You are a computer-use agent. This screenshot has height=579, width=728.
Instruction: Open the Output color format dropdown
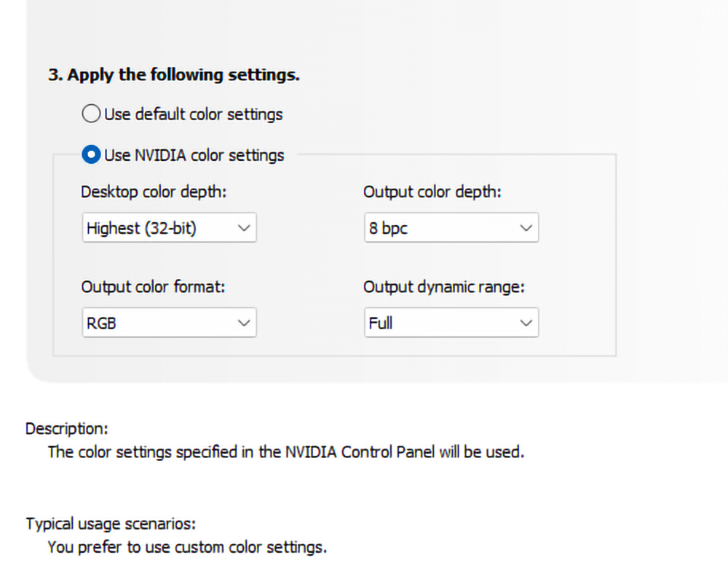[x=169, y=322]
